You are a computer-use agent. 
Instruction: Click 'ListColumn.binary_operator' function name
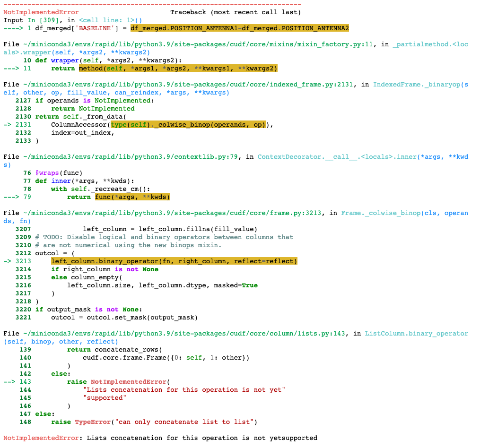pos(417,334)
